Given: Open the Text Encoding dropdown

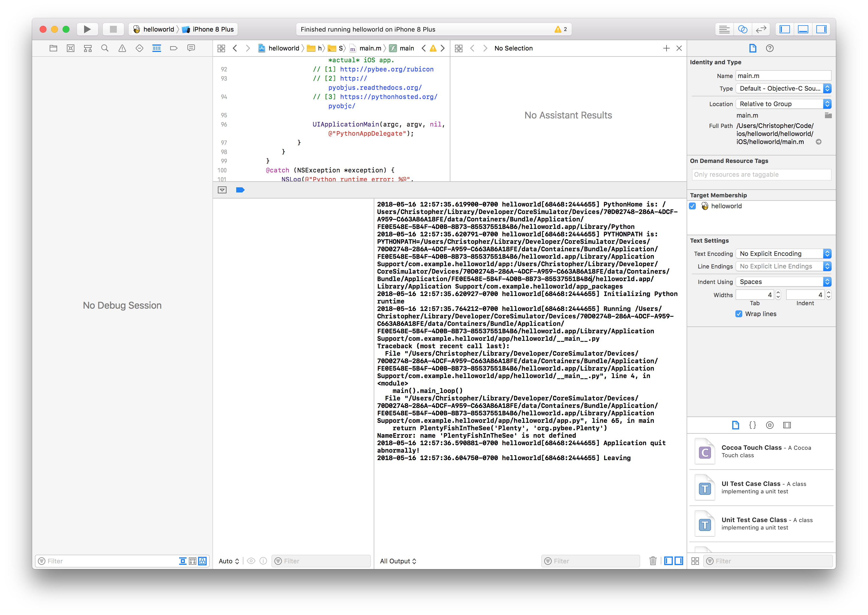Looking at the screenshot, I should point(783,253).
